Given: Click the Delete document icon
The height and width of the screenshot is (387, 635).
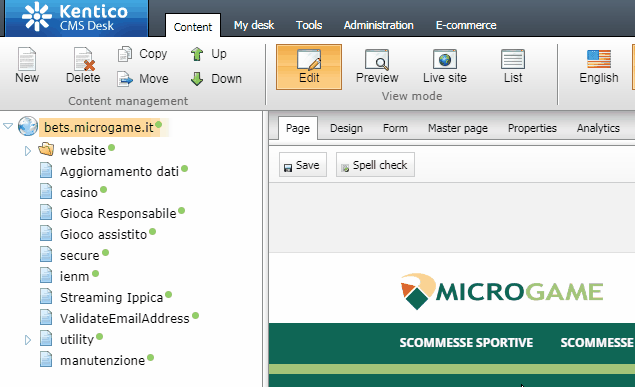Looking at the screenshot, I should [x=84, y=59].
